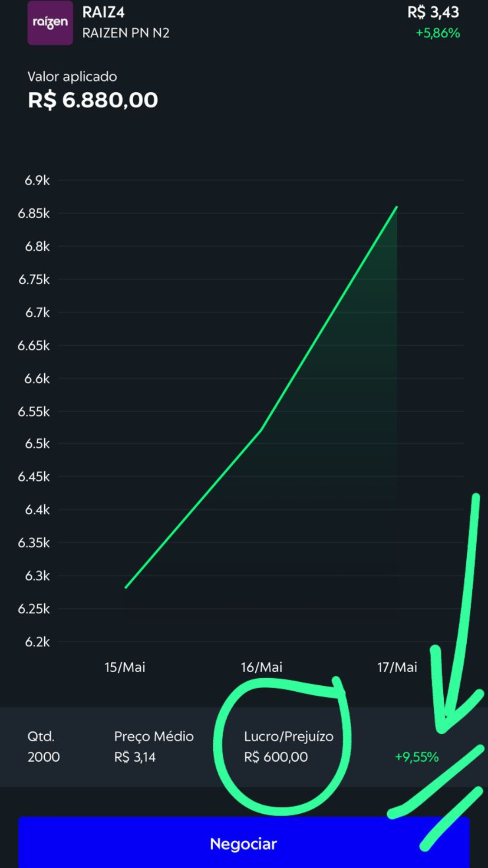The image size is (488, 868).
Task: Open the RAIZ4 ticker title
Action: point(103,12)
